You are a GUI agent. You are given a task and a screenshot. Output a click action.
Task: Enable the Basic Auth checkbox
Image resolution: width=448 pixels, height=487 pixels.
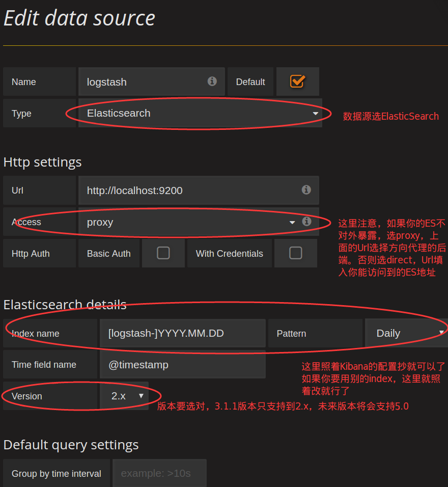[x=163, y=253]
